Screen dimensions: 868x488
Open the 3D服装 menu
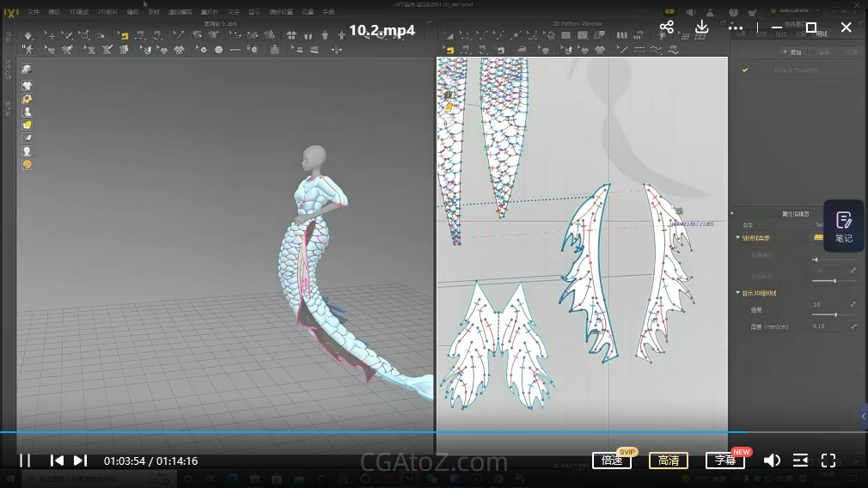(x=78, y=13)
